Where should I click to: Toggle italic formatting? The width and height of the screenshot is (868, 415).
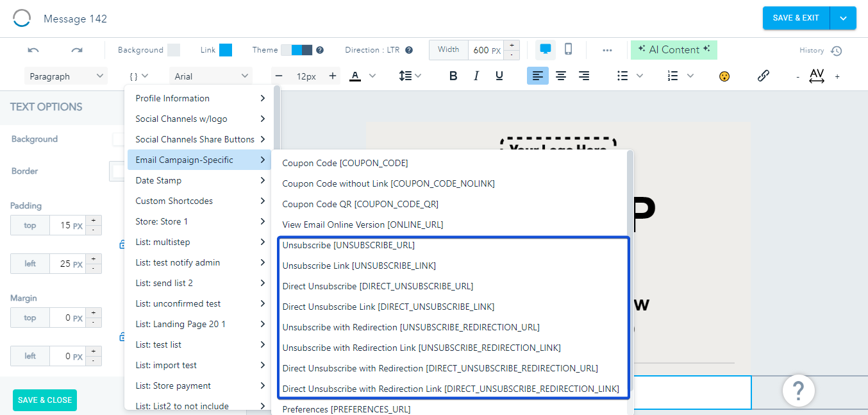coord(476,76)
